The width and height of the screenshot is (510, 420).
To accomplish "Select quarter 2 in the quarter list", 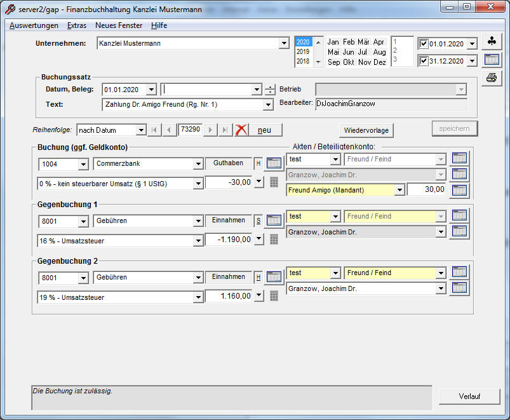I will tap(395, 50).
